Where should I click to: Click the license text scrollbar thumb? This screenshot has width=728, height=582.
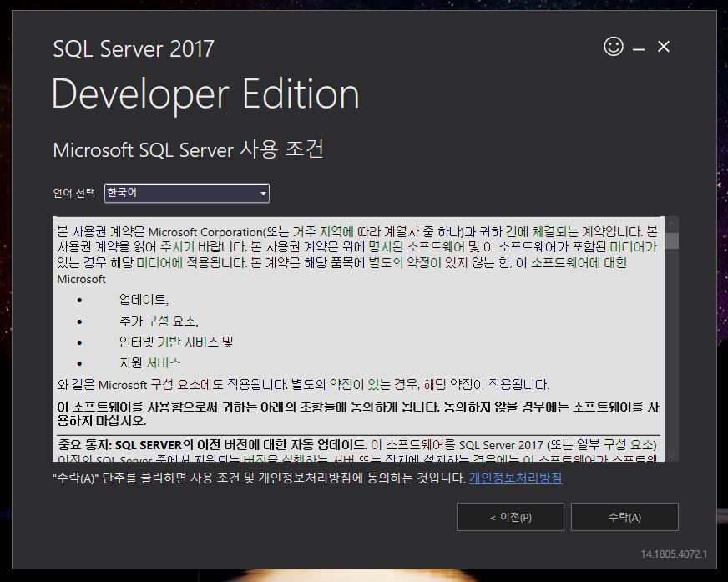[671, 241]
